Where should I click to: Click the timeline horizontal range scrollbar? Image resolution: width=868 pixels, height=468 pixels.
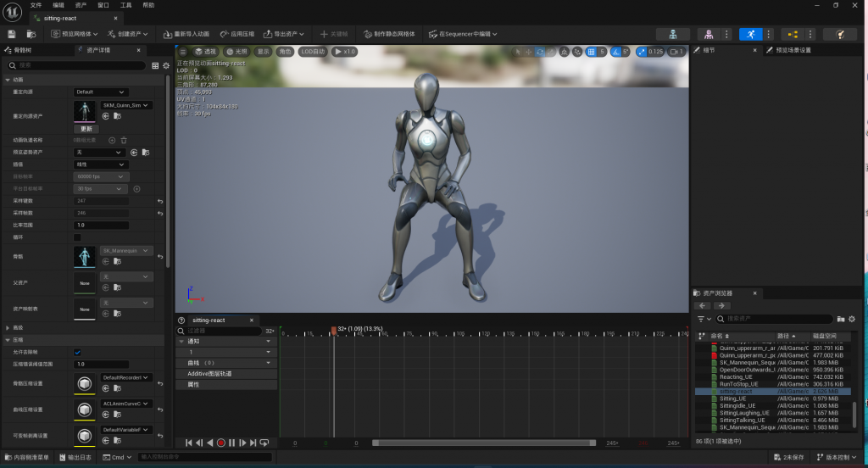click(484, 443)
